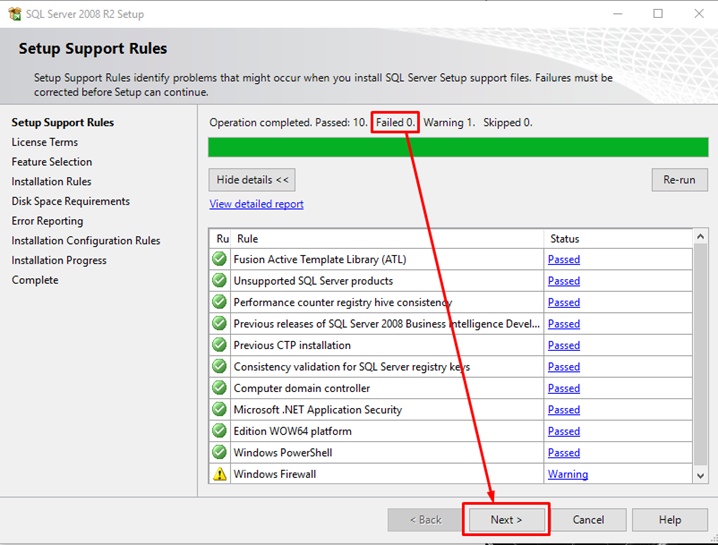
Task: Click Next to continue setup
Action: tap(506, 520)
